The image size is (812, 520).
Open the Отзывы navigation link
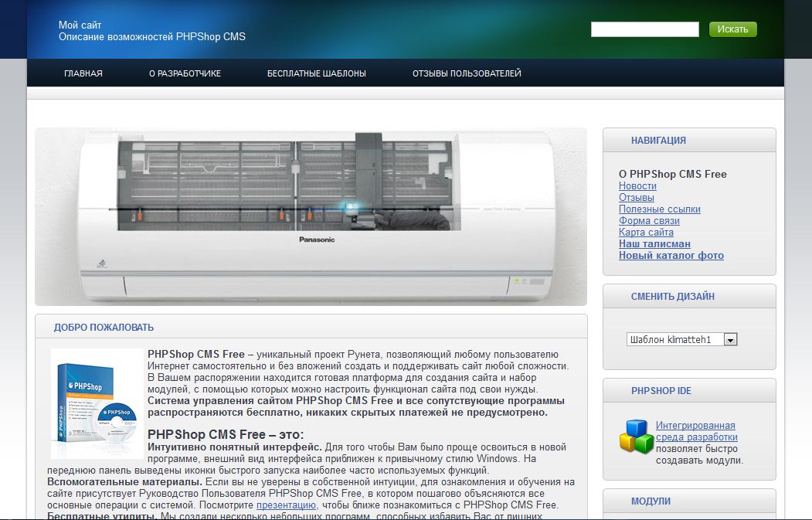coord(637,197)
